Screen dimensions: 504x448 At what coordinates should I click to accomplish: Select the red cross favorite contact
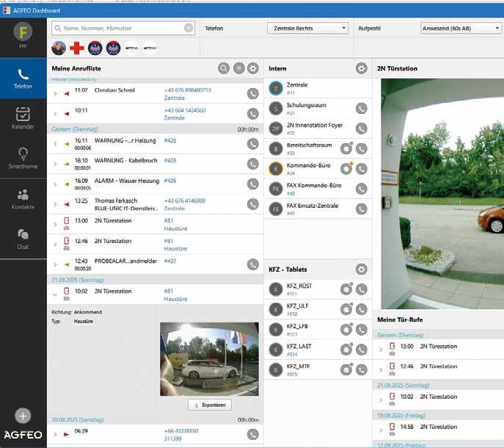click(x=77, y=48)
